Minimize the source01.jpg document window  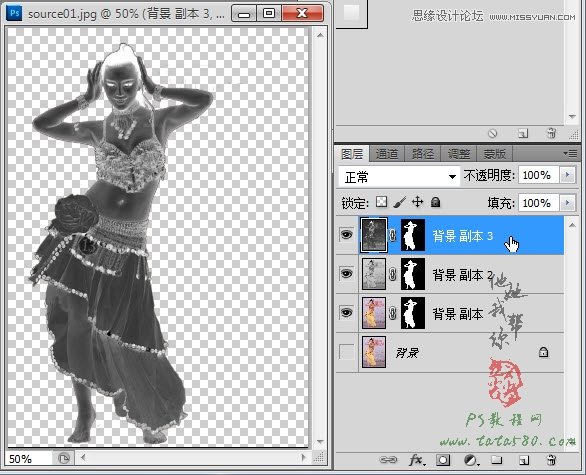[244, 13]
